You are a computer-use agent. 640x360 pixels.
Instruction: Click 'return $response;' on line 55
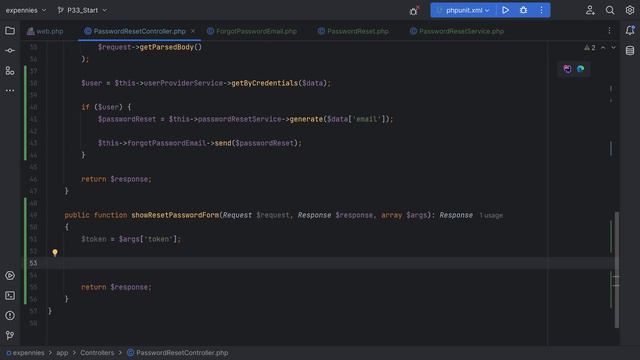point(116,287)
